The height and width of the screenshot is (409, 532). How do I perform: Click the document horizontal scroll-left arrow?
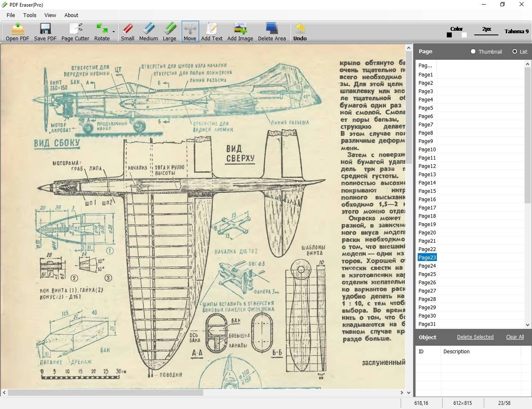[x=4, y=392]
